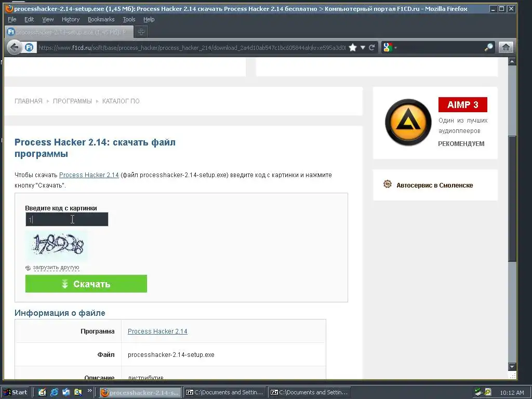Click the gear icon beside Автосервис в Смоленске

coord(388,184)
